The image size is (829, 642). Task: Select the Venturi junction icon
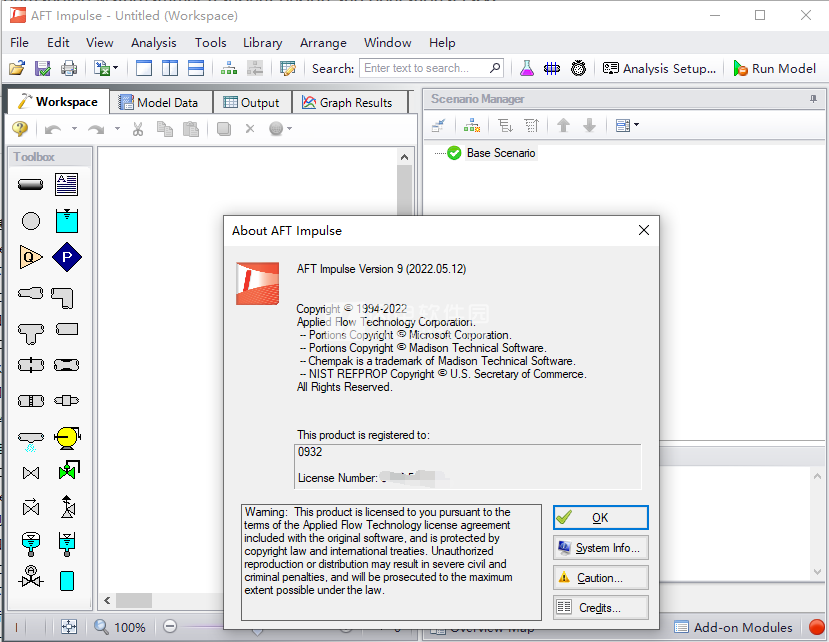click(x=67, y=365)
